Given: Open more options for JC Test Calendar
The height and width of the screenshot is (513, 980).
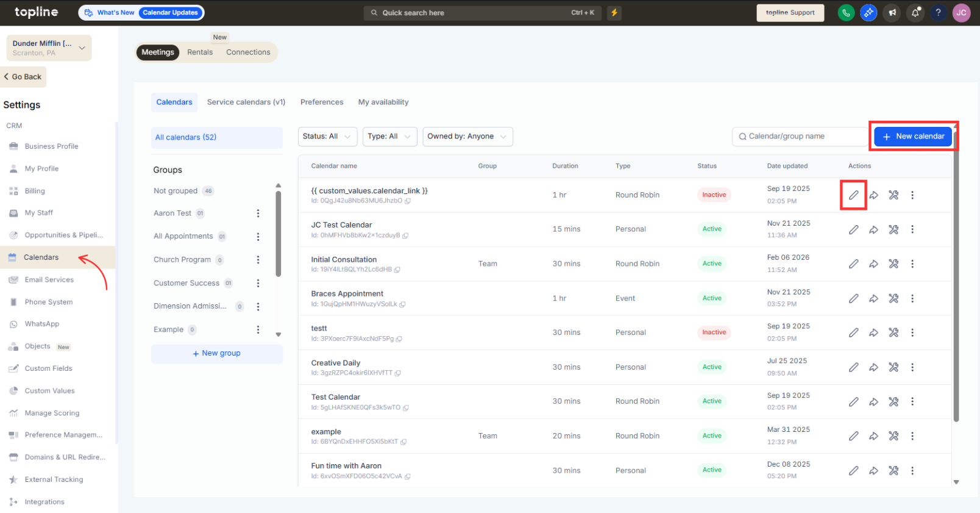Looking at the screenshot, I should [912, 229].
